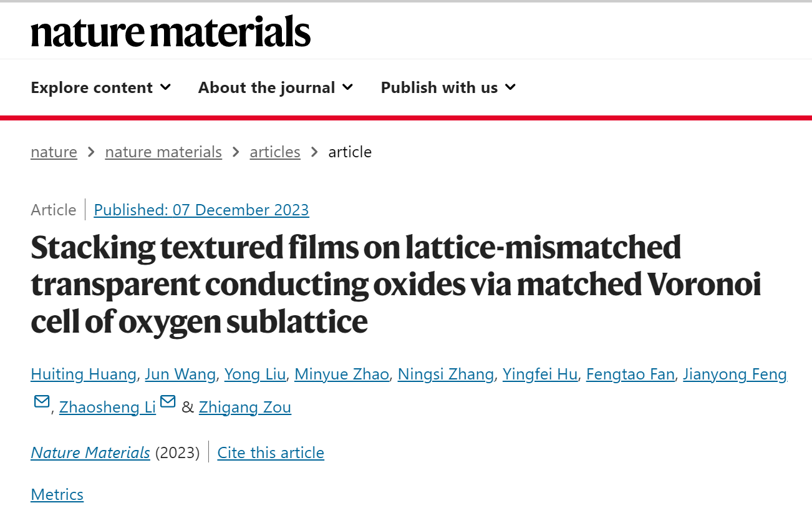The image size is (812, 528).
Task: Navigate to the articles breadcrumb
Action: click(x=275, y=152)
